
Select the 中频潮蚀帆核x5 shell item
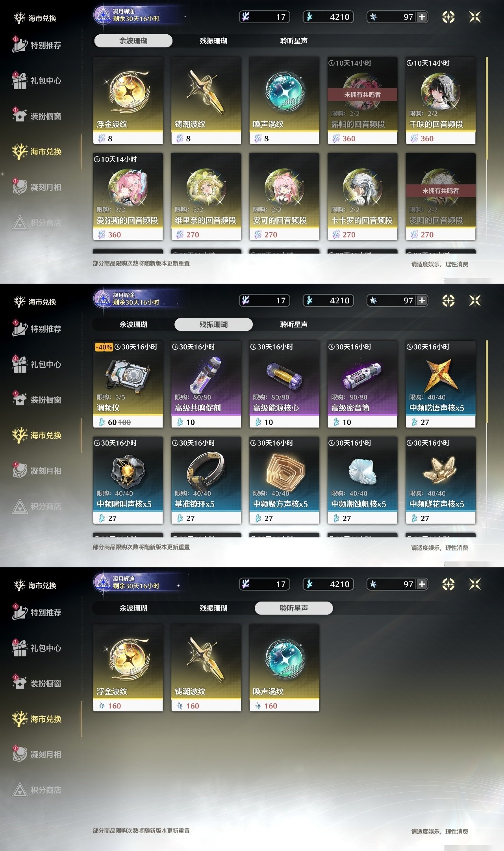coord(362,480)
